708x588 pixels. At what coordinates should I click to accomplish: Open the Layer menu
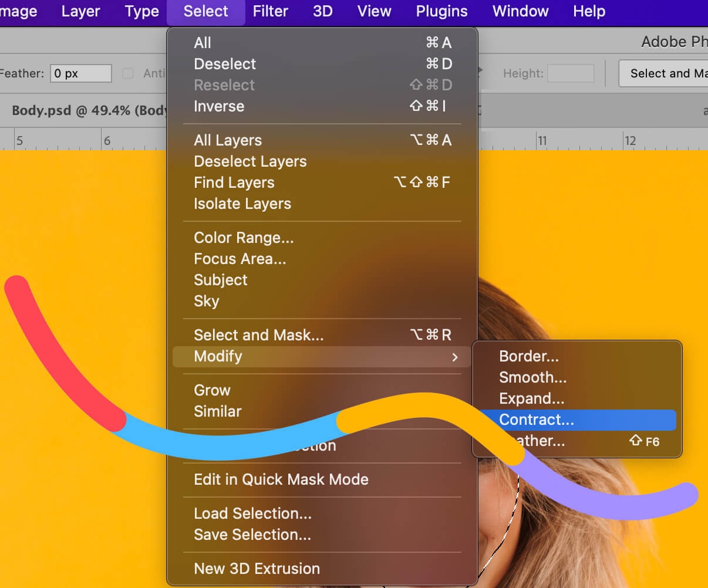(x=80, y=11)
